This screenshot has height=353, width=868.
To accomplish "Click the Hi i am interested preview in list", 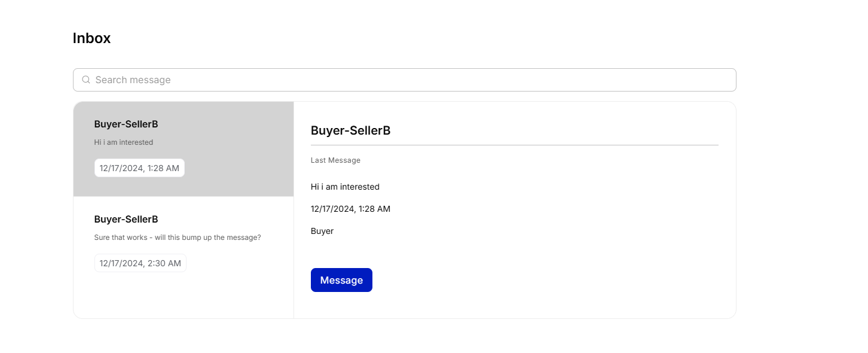I will 124,142.
